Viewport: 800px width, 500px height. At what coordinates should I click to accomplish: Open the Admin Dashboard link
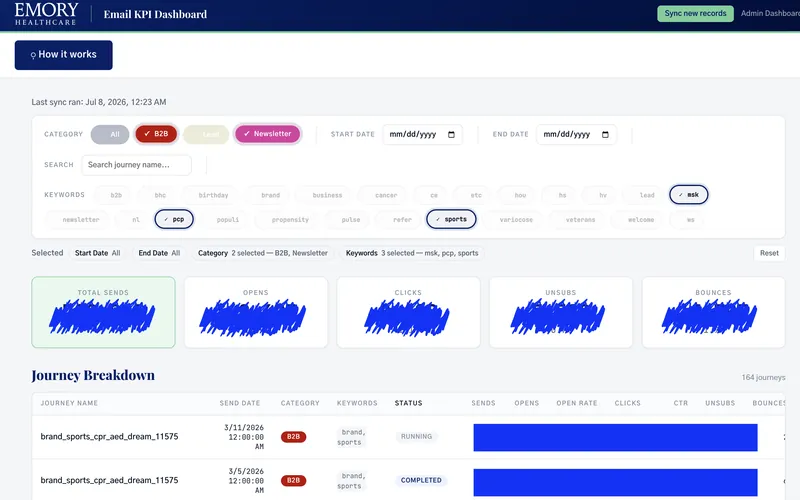[x=770, y=13]
